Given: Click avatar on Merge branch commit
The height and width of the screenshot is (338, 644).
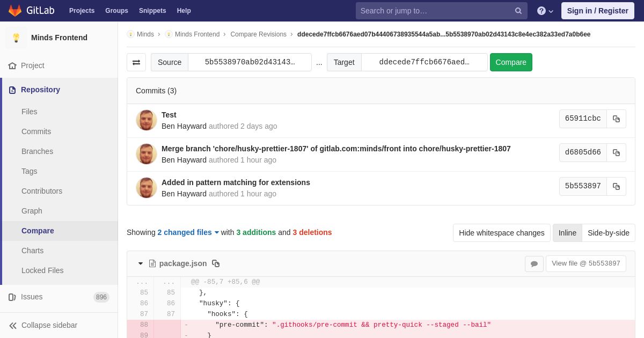Looking at the screenshot, I should pyautogui.click(x=147, y=154).
